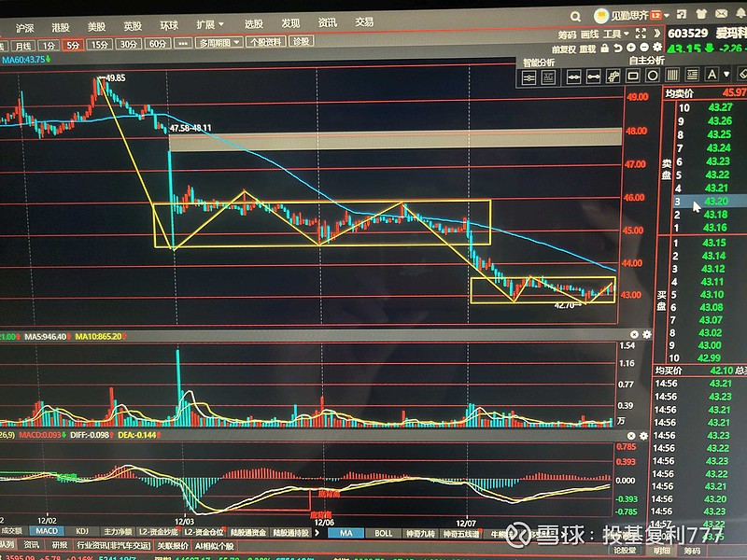The height and width of the screenshot is (560, 747).
Task: Switch to 自主分析 manual analysis mode
Action: coord(646,60)
